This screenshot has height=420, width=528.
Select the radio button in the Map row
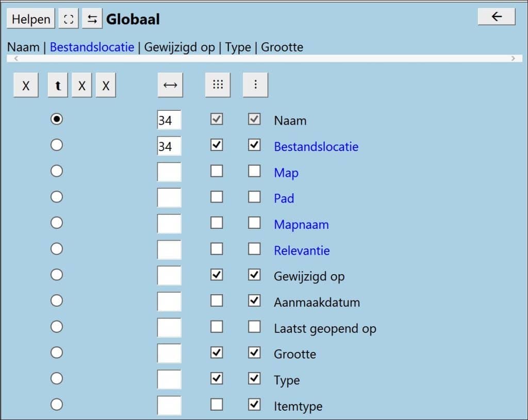[x=57, y=171]
